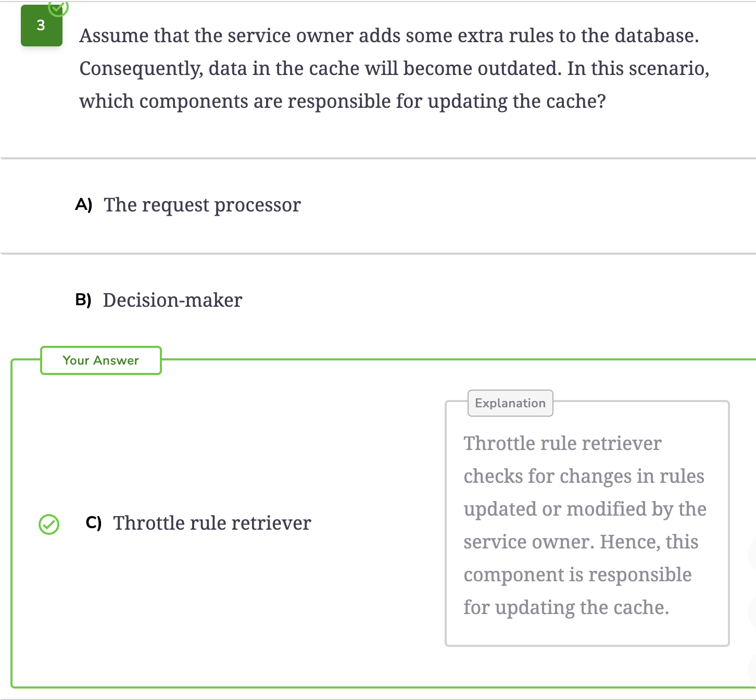Click "Throttle rule retriever" heading inside Explanation box
This screenshot has height=700, width=756.
point(562,444)
